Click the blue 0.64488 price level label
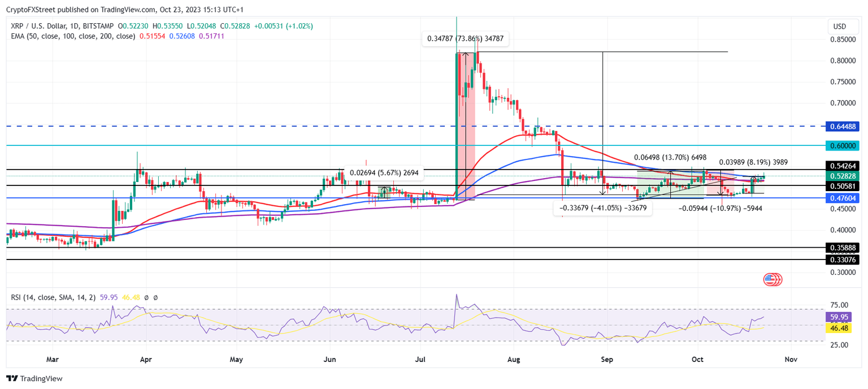Screen dimensions: 868x389 coord(842,127)
